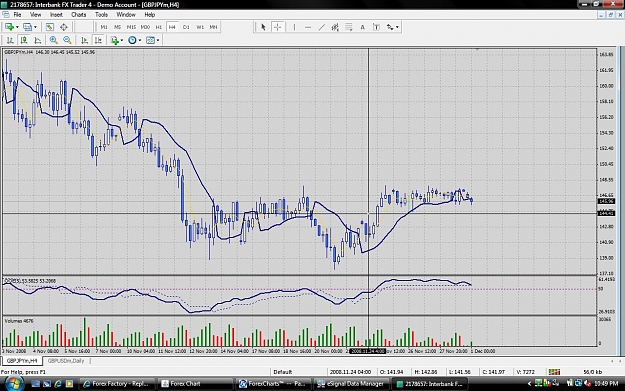Click the Arrows objects icon
625x391 pixels.
[390, 27]
